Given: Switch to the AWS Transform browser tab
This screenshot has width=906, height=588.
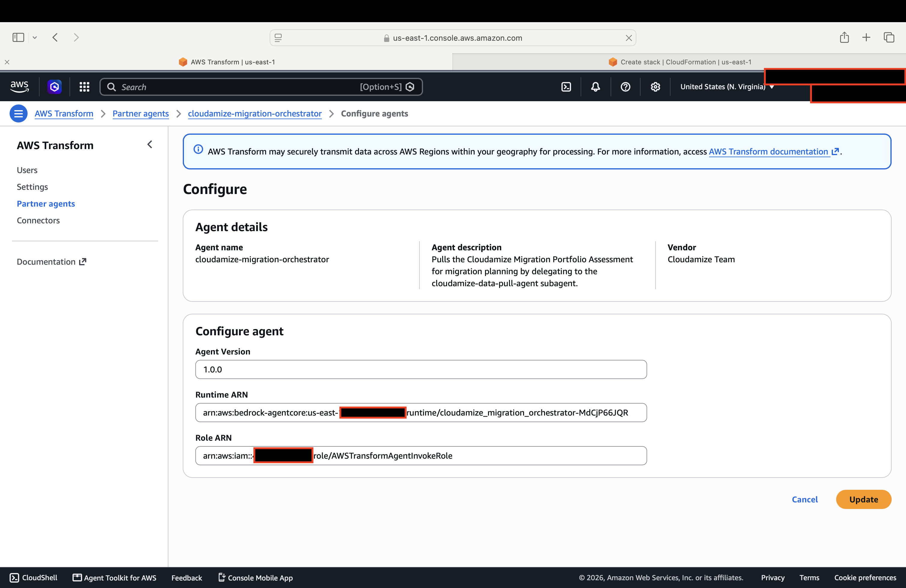Looking at the screenshot, I should 226,62.
